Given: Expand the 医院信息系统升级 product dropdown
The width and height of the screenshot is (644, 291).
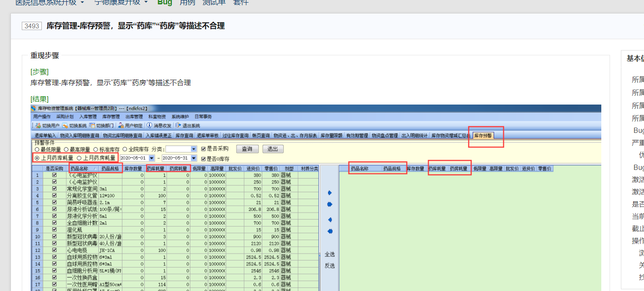Looking at the screenshot, I should point(82,2).
